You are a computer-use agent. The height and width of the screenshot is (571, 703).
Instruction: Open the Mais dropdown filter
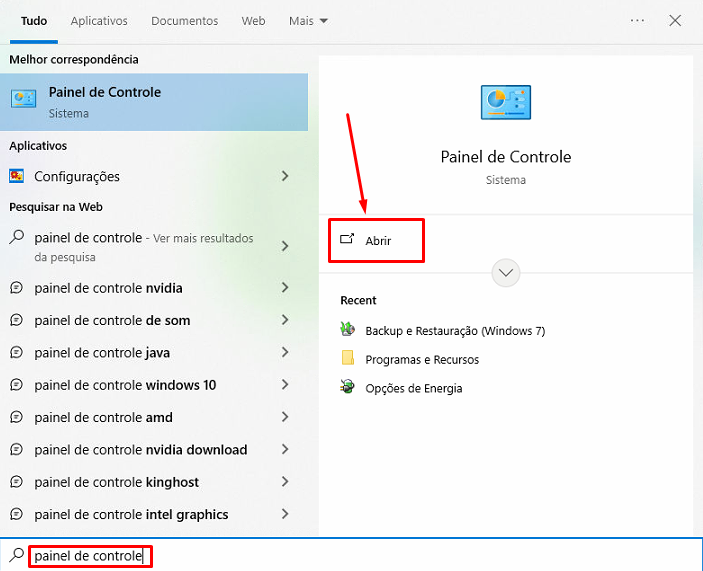pos(308,21)
